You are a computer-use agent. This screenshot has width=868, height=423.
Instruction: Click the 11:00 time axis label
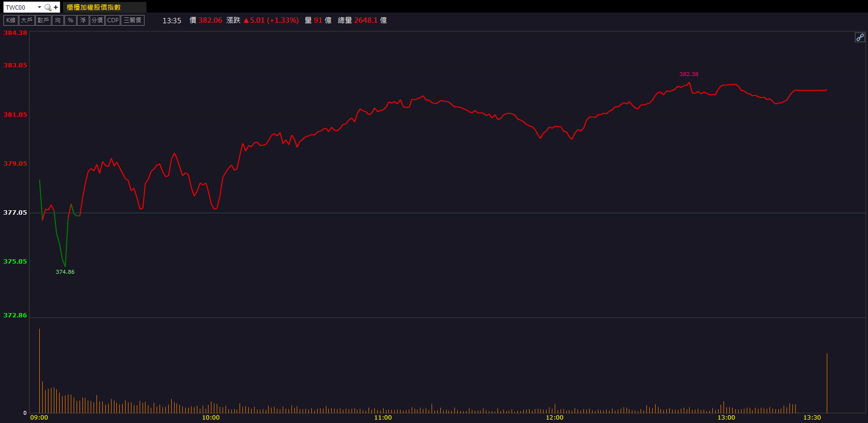tap(383, 418)
